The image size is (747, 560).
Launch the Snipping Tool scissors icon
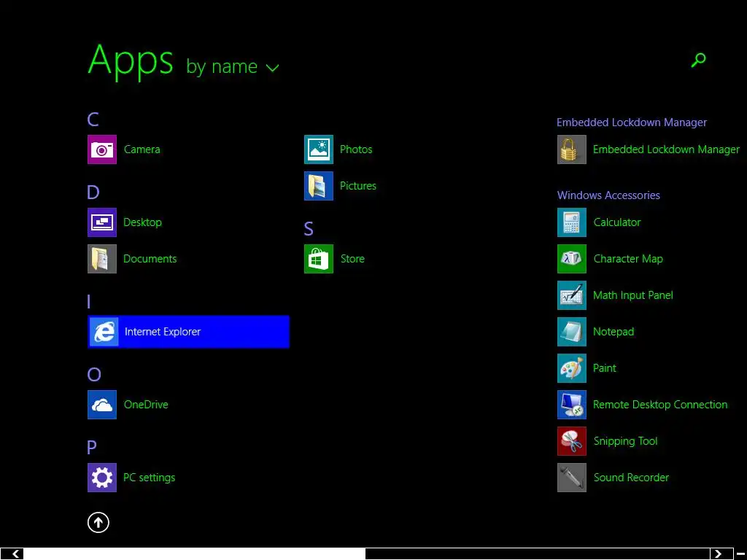coord(572,441)
